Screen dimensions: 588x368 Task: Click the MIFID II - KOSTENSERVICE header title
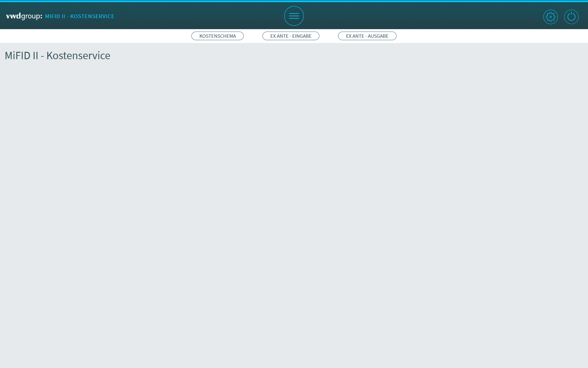(80, 16)
